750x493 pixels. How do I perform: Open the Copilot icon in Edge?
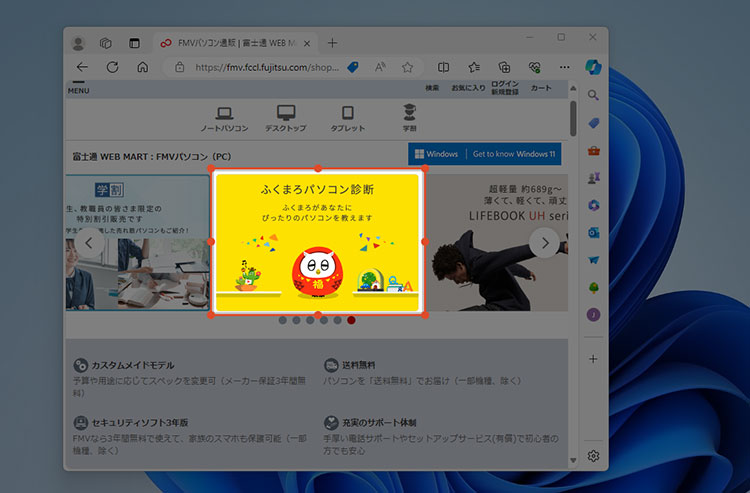(592, 66)
